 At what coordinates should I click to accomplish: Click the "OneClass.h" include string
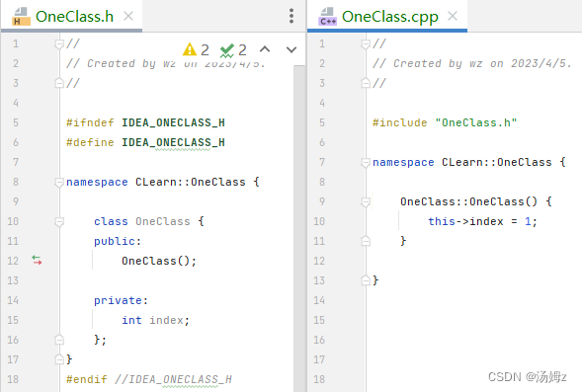click(x=476, y=122)
